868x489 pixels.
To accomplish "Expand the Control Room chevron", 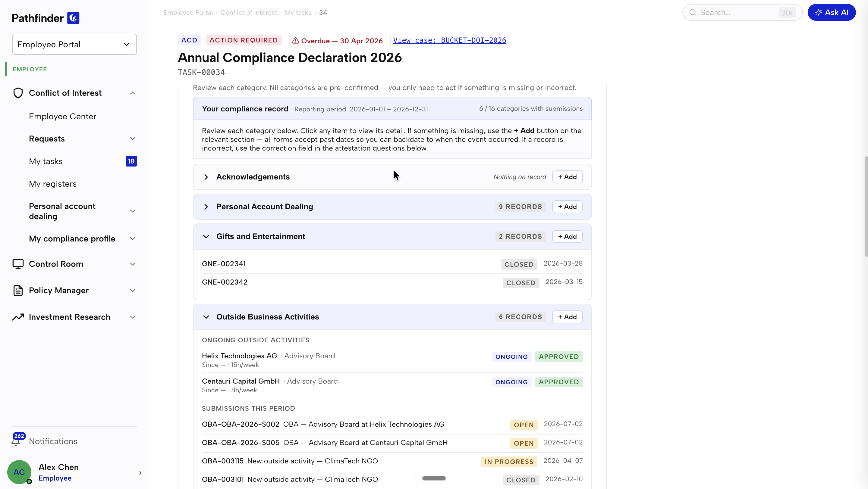I will [133, 264].
